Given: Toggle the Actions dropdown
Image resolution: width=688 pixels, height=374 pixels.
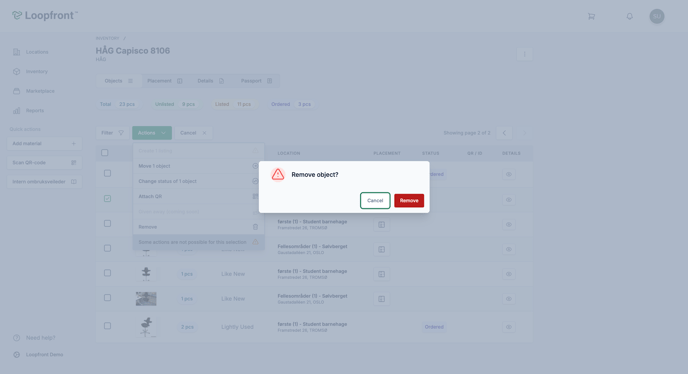Looking at the screenshot, I should [152, 133].
